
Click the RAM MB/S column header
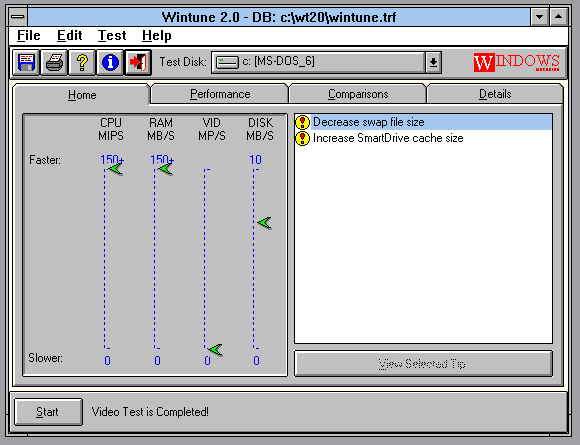tap(161, 129)
